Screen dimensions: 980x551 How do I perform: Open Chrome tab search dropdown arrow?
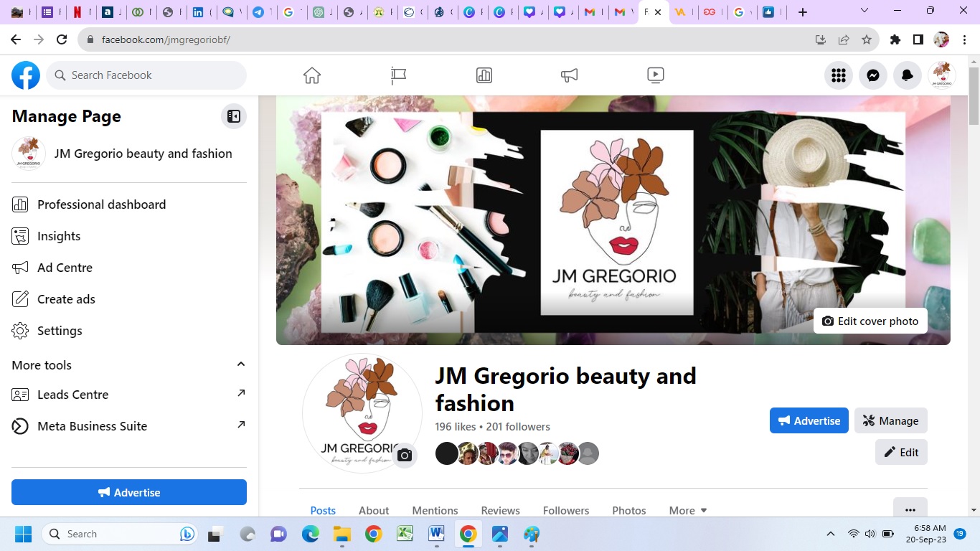(x=864, y=11)
